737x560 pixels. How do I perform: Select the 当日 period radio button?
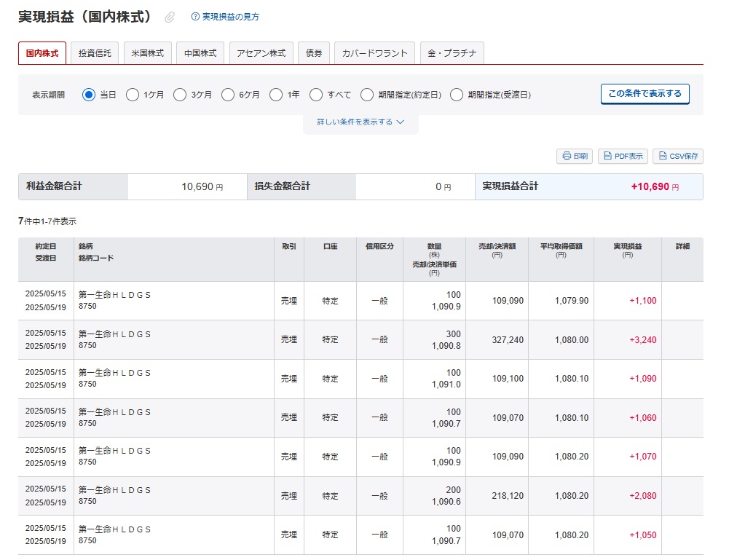click(88, 95)
